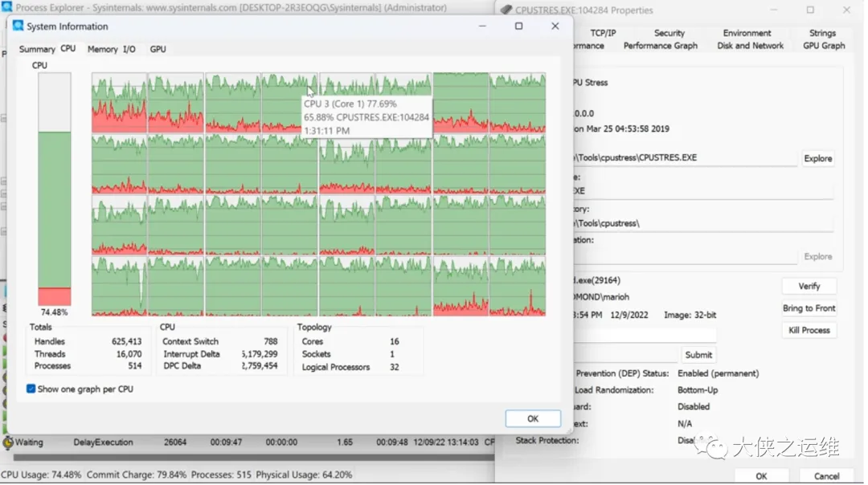Click the Cores value 16
Screen dimensions: 868x485
click(395, 343)
